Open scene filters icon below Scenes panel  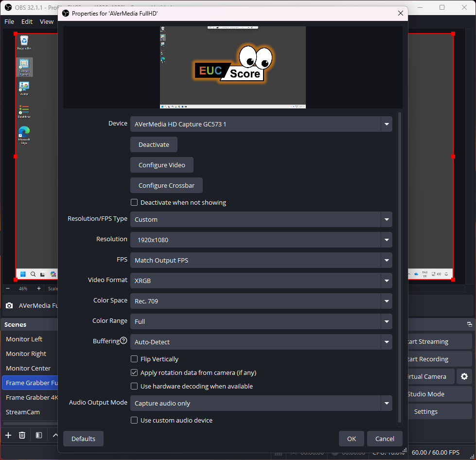coord(38,435)
